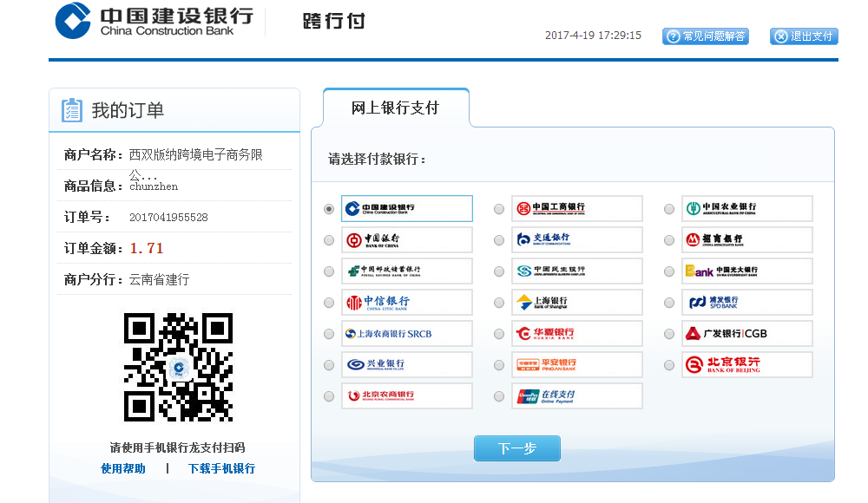Click the 华夏银行 logo box
The width and height of the screenshot is (868, 503).
(x=577, y=334)
